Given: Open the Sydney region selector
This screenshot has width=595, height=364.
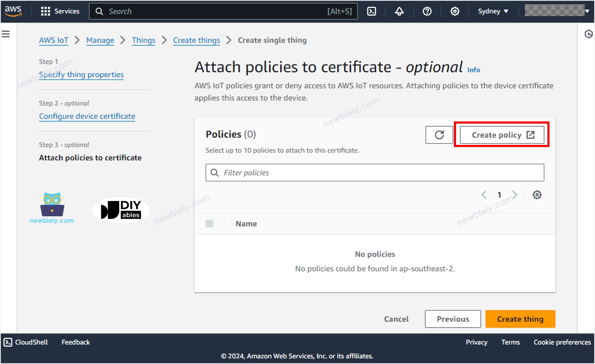Looking at the screenshot, I should pos(493,11).
